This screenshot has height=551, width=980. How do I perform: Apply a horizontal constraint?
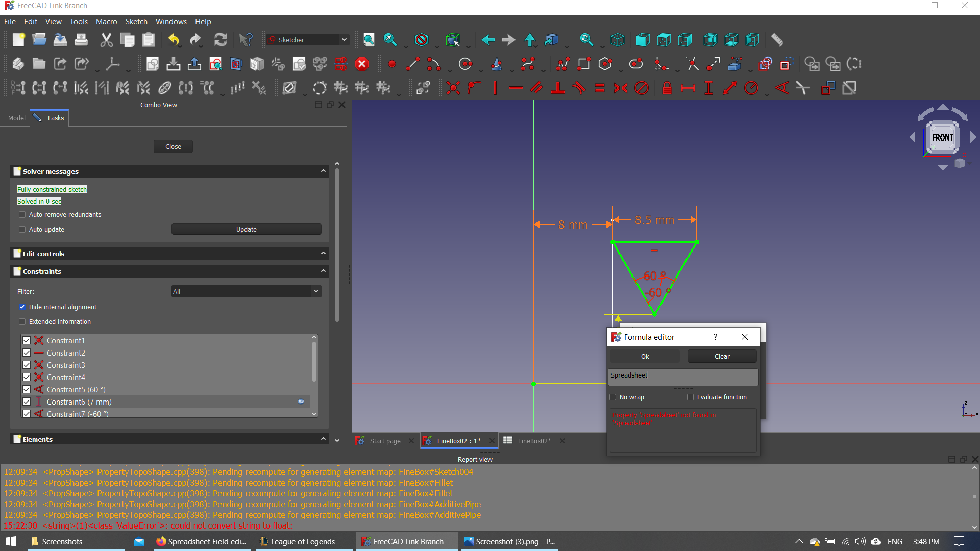tap(516, 88)
